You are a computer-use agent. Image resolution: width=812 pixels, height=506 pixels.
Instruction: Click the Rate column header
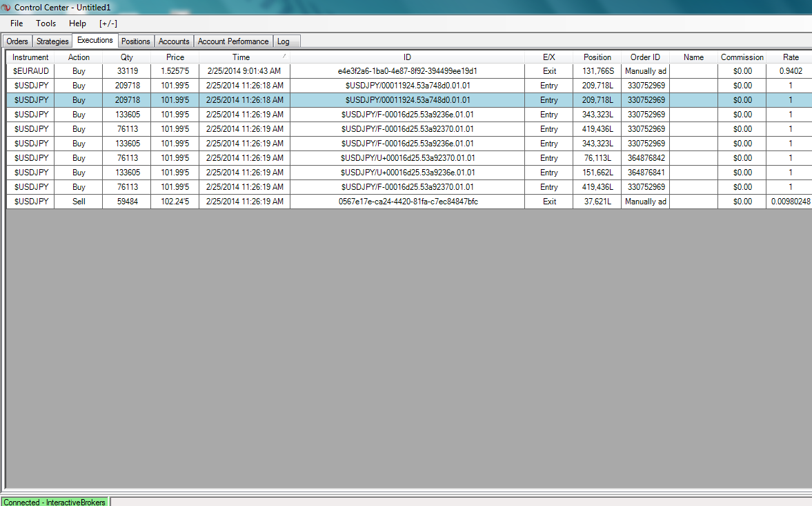pyautogui.click(x=790, y=57)
